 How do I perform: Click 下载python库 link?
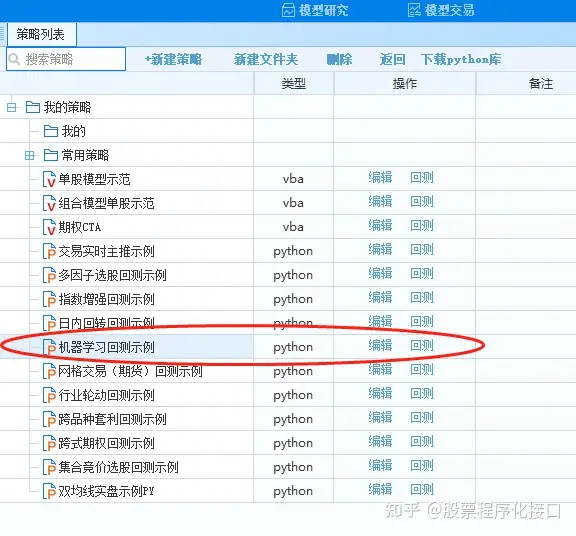pos(461,59)
